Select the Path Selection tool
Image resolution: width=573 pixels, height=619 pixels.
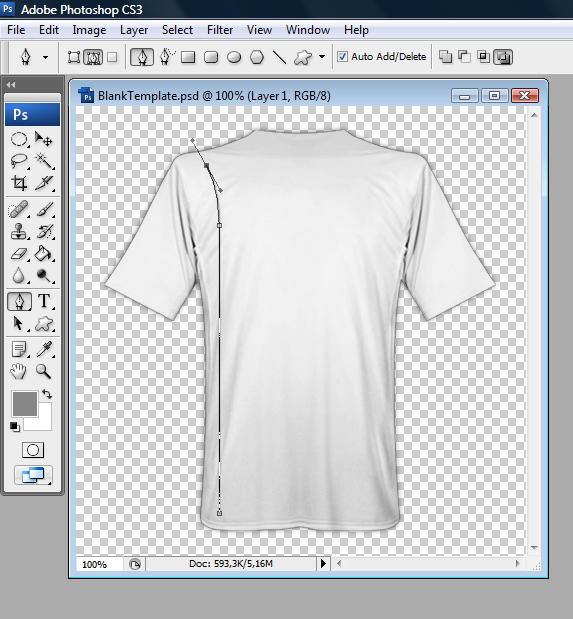(x=19, y=324)
